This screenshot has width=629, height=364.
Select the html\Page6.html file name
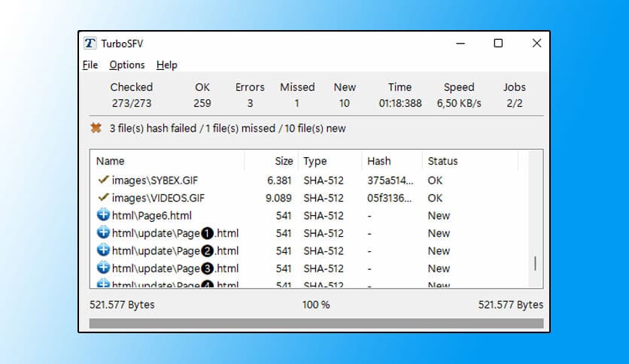tap(152, 216)
